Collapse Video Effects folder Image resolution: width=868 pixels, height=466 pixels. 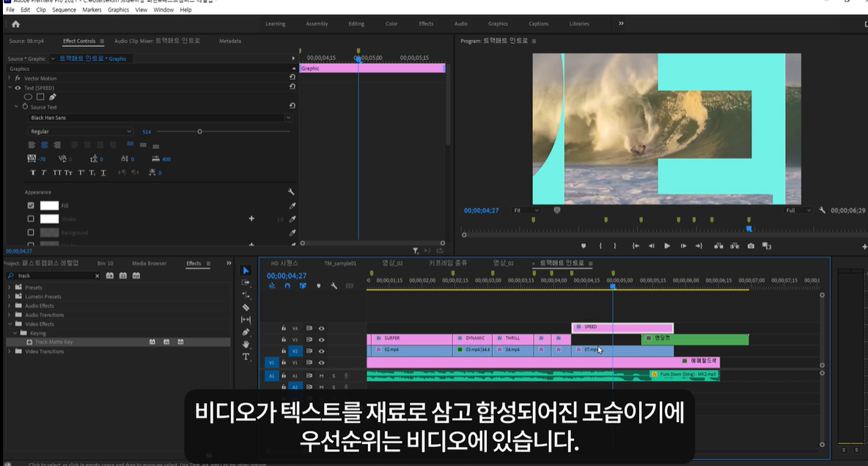point(10,324)
